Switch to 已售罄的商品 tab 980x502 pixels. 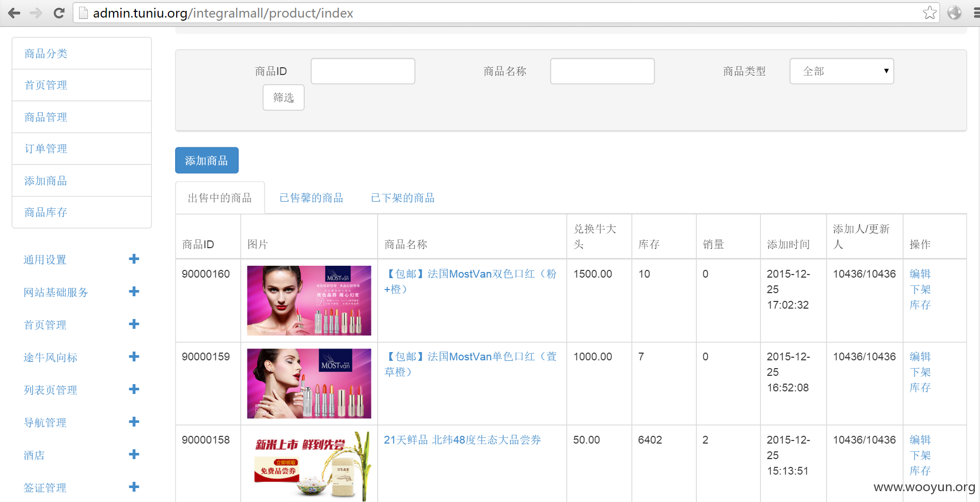(312, 198)
